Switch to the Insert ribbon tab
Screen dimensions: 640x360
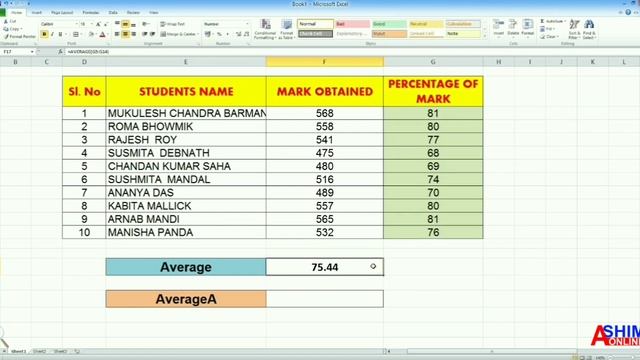[36, 13]
